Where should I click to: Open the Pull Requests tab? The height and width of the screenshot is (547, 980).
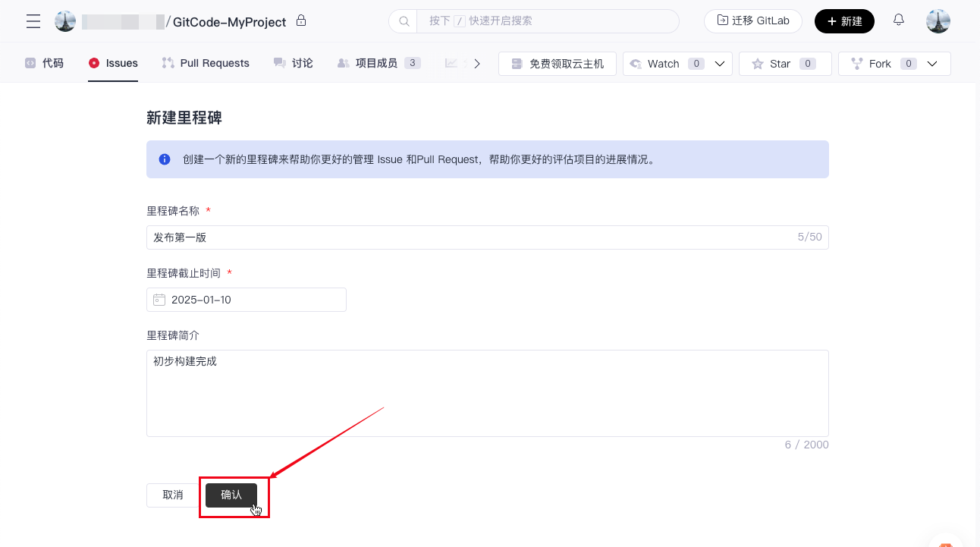pos(206,63)
